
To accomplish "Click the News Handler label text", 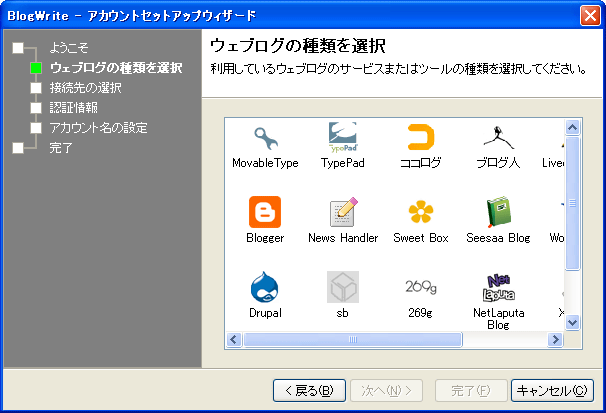I will click(x=343, y=238).
